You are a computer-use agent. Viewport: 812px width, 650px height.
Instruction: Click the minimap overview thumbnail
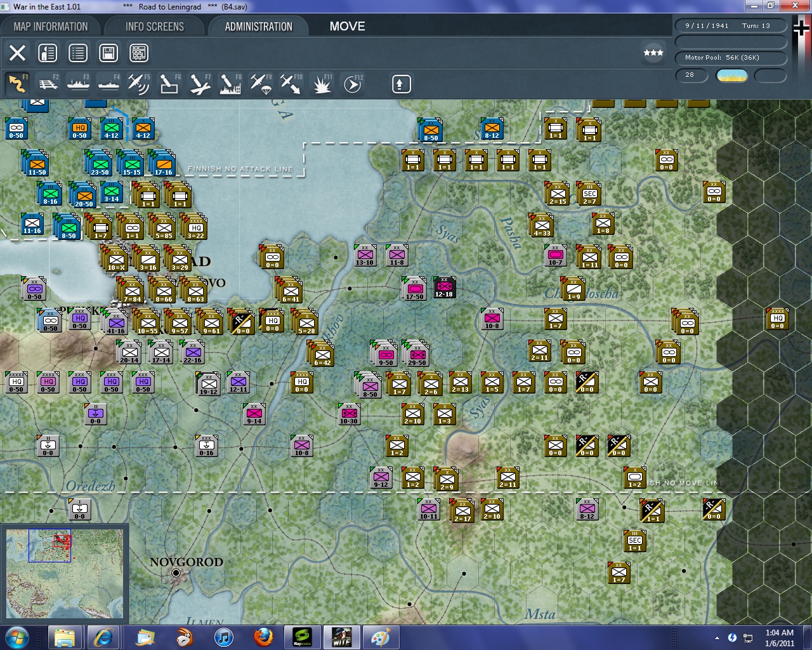tap(65, 573)
